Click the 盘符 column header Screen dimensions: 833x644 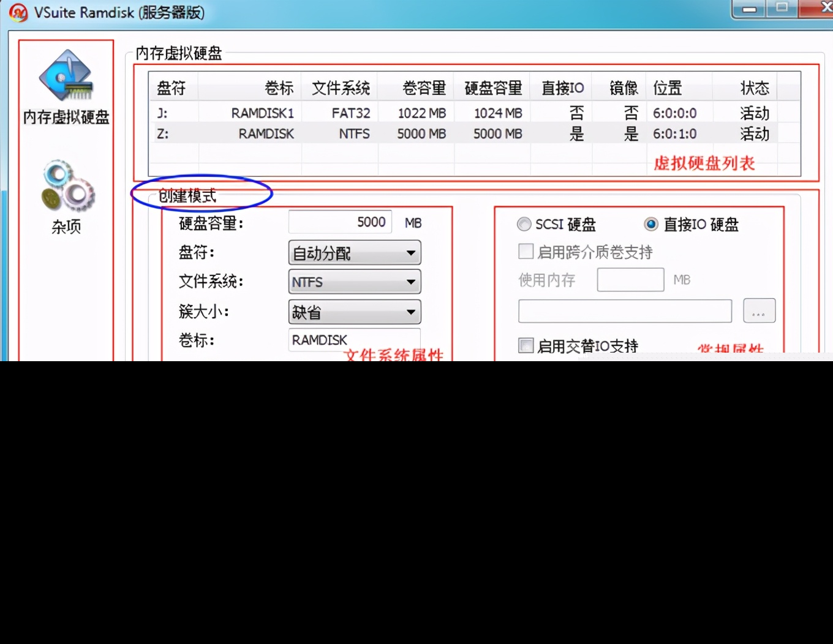pos(173,88)
